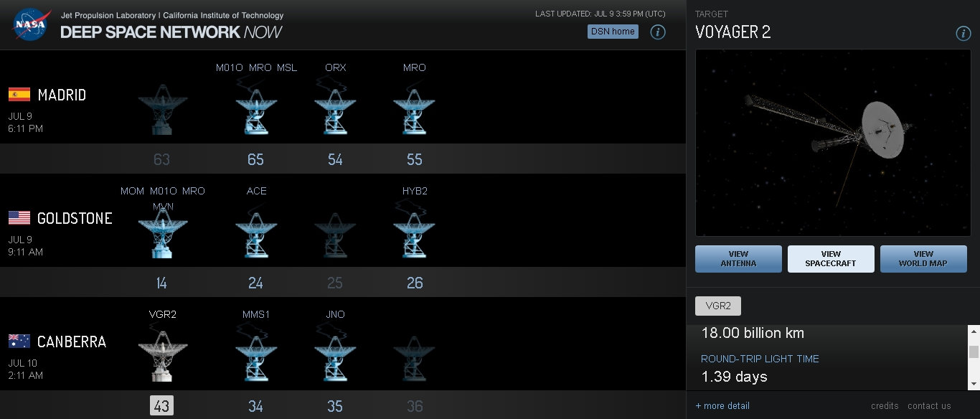Viewport: 980px width, 419px height.
Task: Open the Voyager 2 target info icon
Action: (963, 34)
